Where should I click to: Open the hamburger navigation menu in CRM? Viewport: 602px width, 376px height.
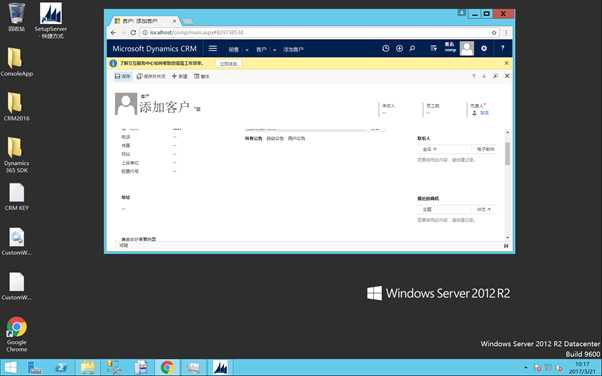click(x=213, y=49)
